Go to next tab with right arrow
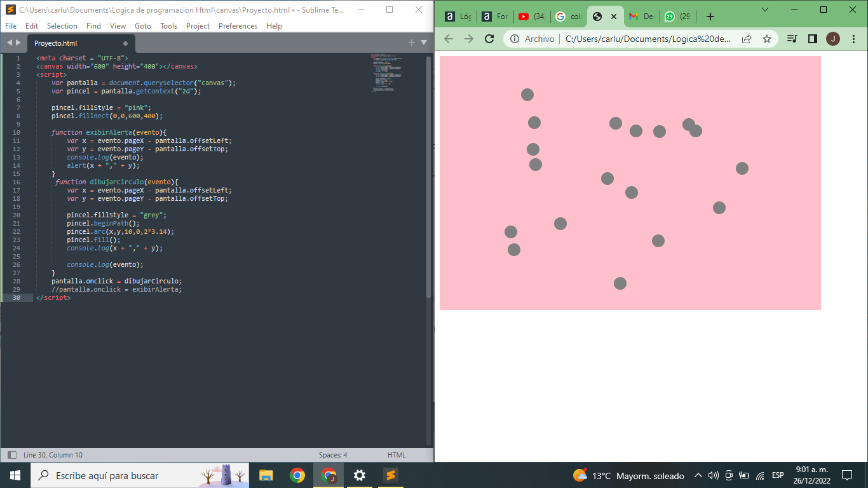Screen dimensions: 868x488 coord(18,43)
